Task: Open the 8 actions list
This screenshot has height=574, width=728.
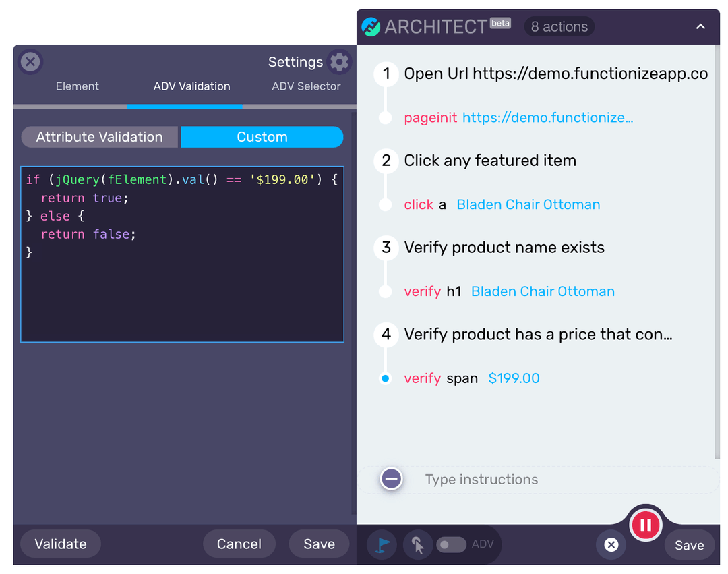Action: pos(559,26)
